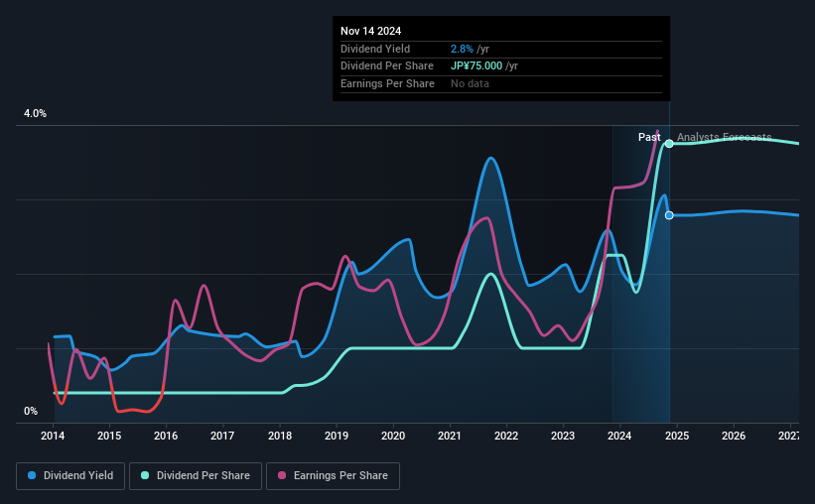Toggle the Earnings Per Share legend button

point(333,476)
